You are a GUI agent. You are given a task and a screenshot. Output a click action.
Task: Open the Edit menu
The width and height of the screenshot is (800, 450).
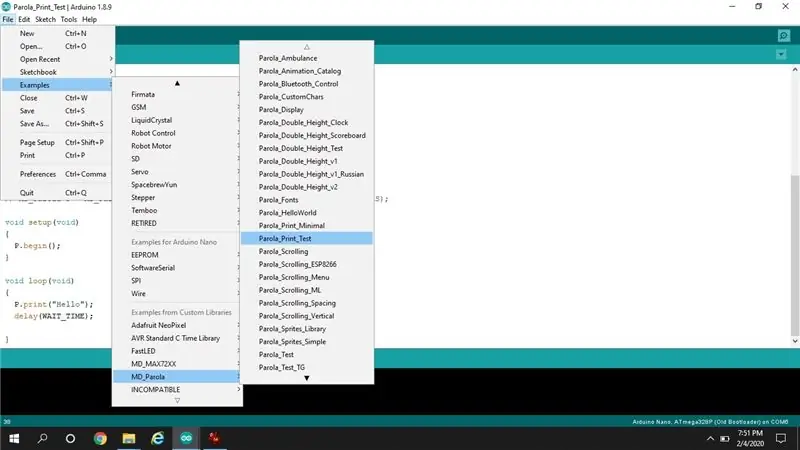[24, 19]
